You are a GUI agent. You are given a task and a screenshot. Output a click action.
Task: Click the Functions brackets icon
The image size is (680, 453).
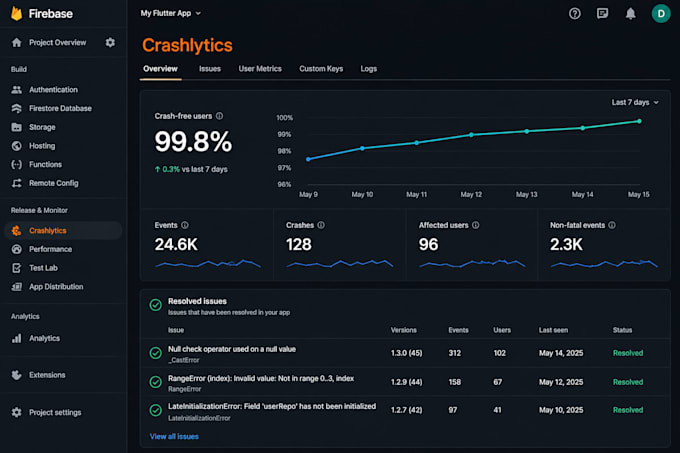pos(16,164)
